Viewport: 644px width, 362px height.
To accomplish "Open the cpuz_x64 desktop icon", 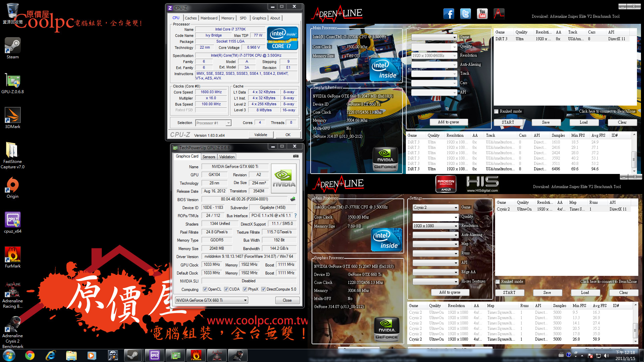I will point(13,222).
